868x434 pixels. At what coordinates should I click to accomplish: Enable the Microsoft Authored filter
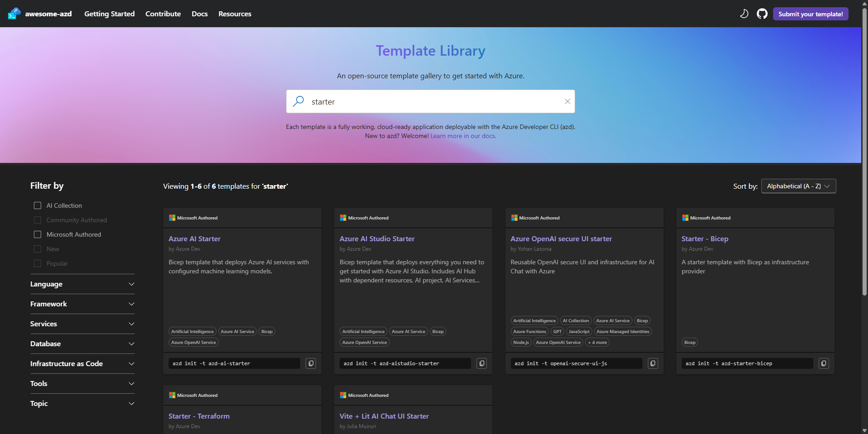pyautogui.click(x=38, y=234)
